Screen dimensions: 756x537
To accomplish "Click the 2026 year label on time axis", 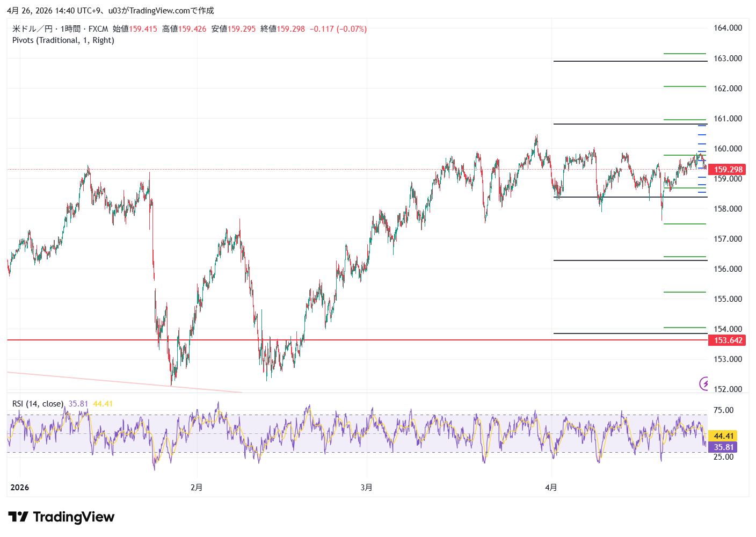I will pyautogui.click(x=20, y=488).
